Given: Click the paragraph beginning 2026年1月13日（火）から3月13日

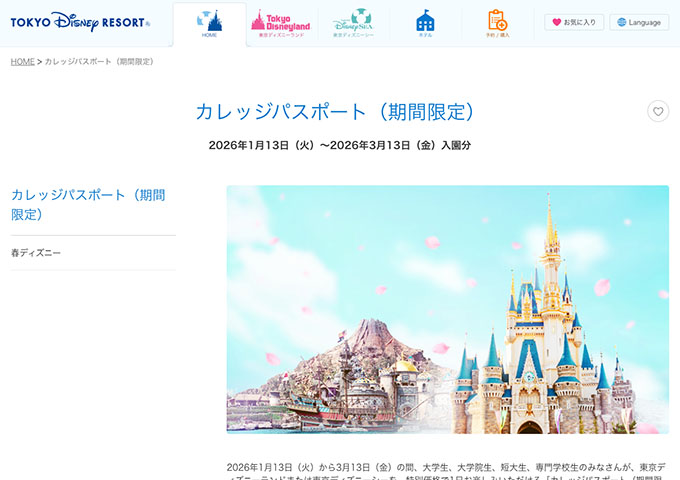Looking at the screenshot, I should click(447, 473).
